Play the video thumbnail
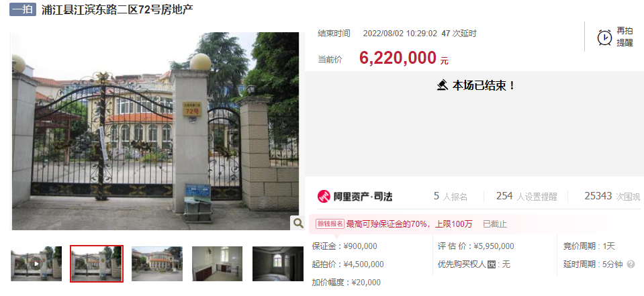644x296 pixels. point(36,264)
